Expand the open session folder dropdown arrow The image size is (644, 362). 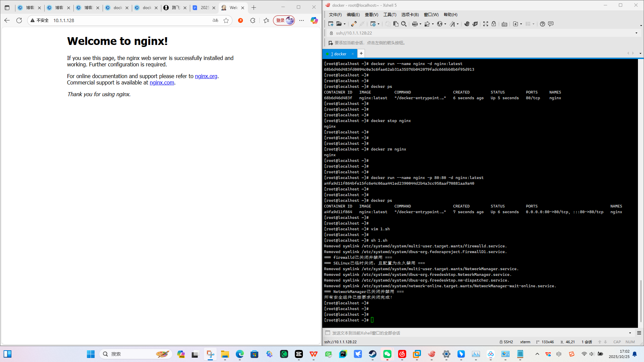tap(344, 24)
